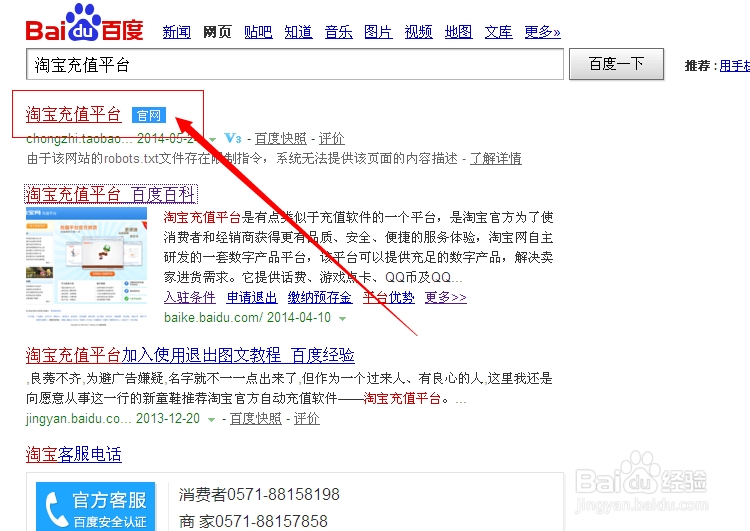750x531 pixels.
Task: Click 评价 for the chongzhi.taobao result
Action: click(331, 139)
